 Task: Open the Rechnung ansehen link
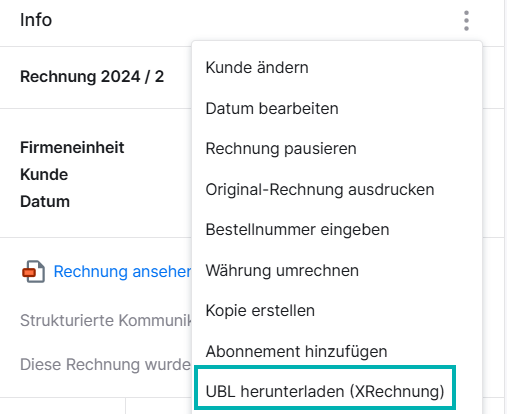[x=122, y=271]
